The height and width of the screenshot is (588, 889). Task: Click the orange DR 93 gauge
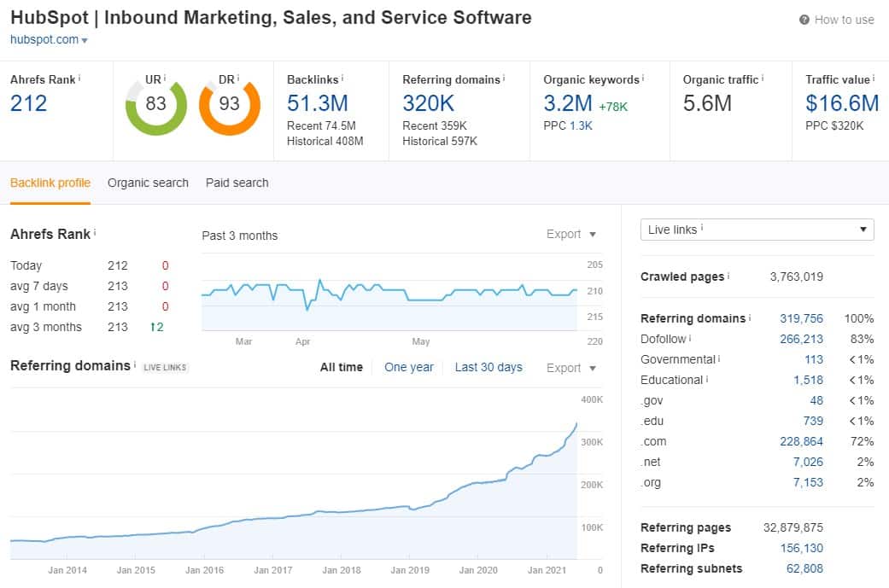pos(230,105)
